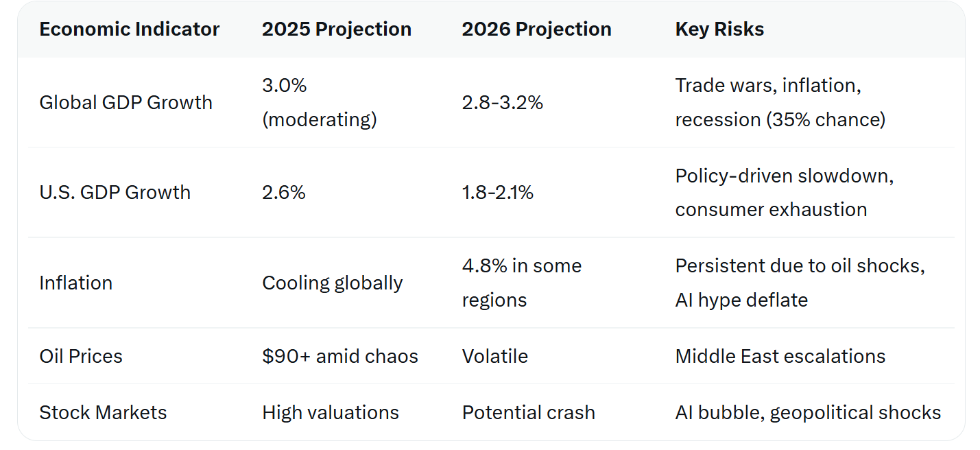Select the Stock Markets row label
Image resolution: width=980 pixels, height=450 pixels.
click(x=103, y=413)
